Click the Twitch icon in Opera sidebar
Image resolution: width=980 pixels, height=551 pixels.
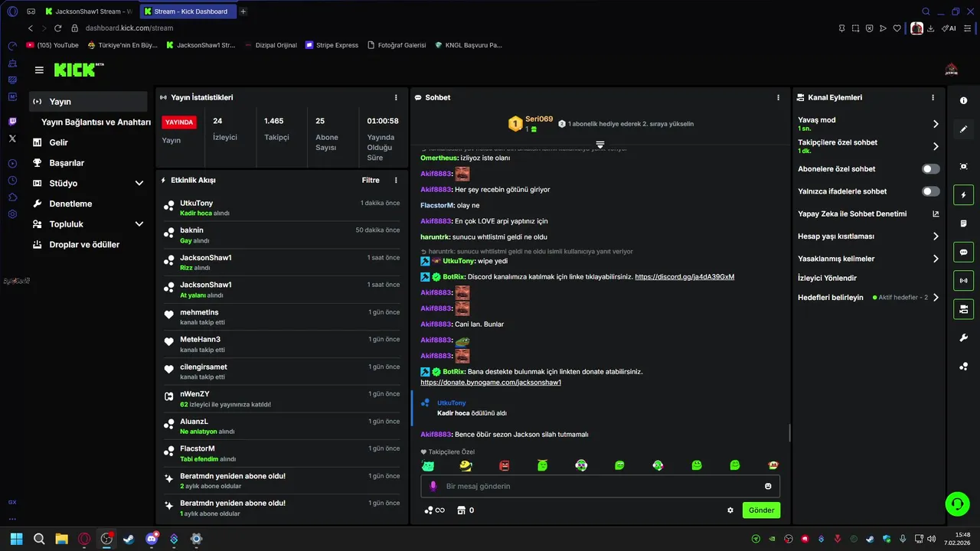[x=12, y=122]
